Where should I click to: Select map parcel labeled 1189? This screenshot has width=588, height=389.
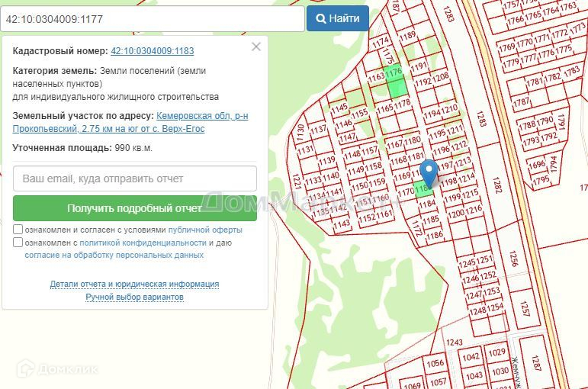coord(407,36)
